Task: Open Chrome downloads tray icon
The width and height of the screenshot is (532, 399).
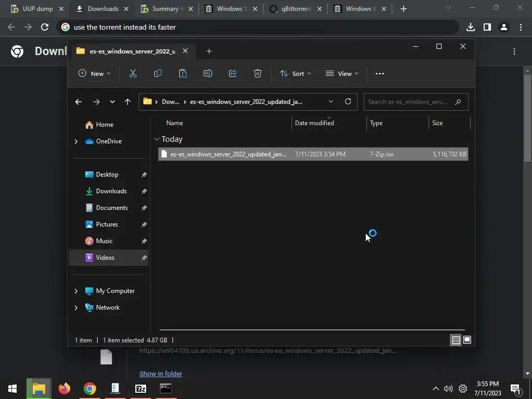Action: pos(471,27)
